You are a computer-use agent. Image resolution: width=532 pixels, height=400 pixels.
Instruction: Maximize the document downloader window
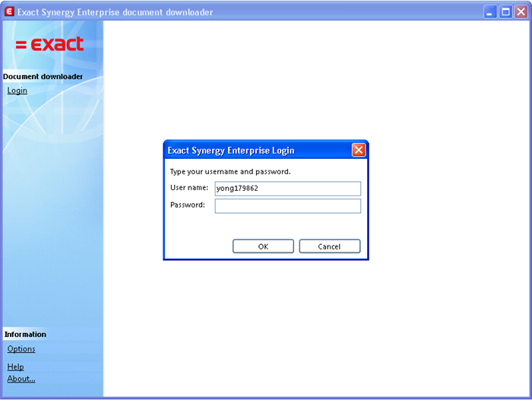505,12
